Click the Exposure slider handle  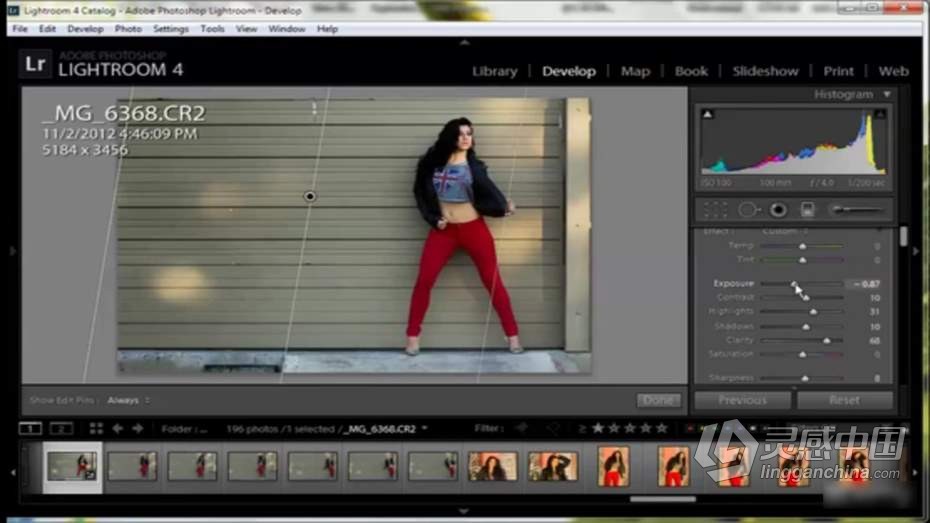[794, 284]
